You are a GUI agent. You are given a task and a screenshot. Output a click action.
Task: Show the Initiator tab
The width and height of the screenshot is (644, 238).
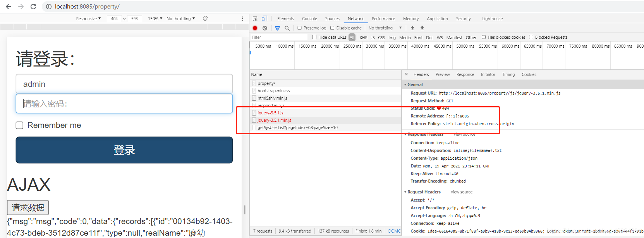[x=488, y=74]
